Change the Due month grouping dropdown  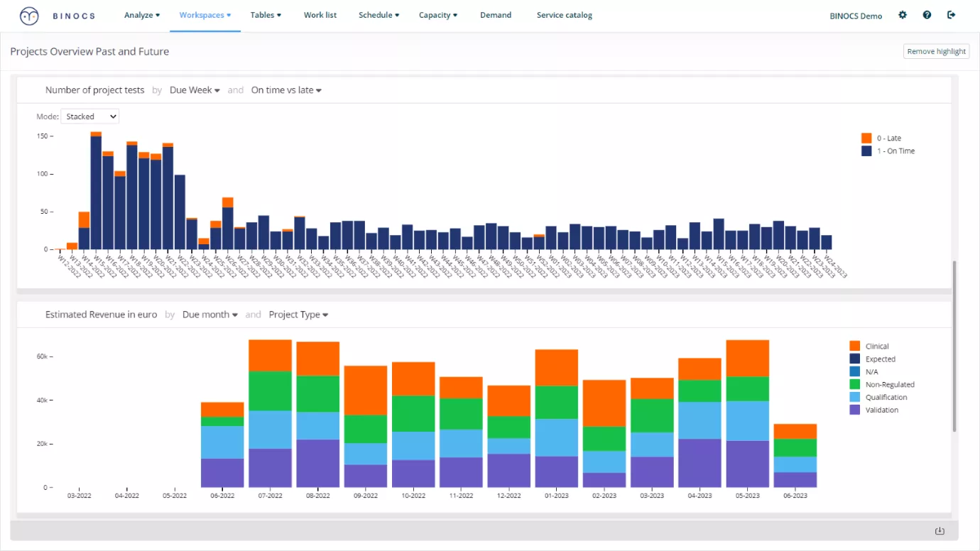pyautogui.click(x=210, y=315)
